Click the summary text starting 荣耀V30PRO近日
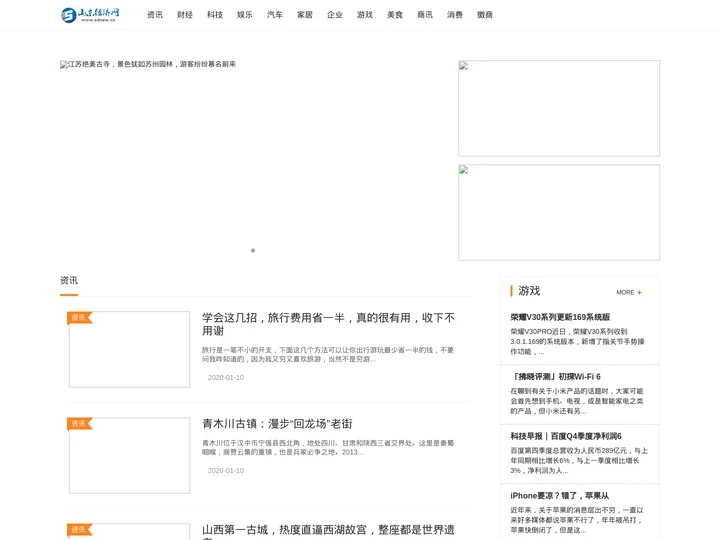The width and height of the screenshot is (720, 540). [578, 341]
